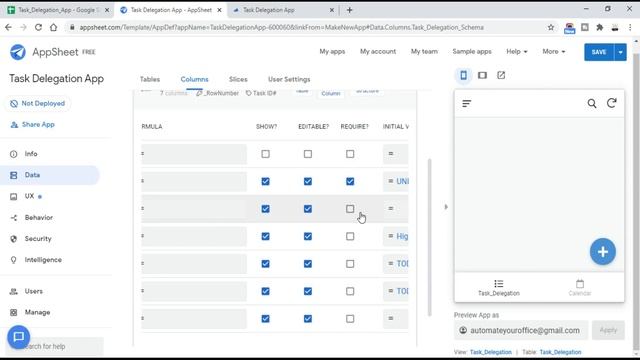Click the View Task_Delegation link below preview

[x=491, y=352]
